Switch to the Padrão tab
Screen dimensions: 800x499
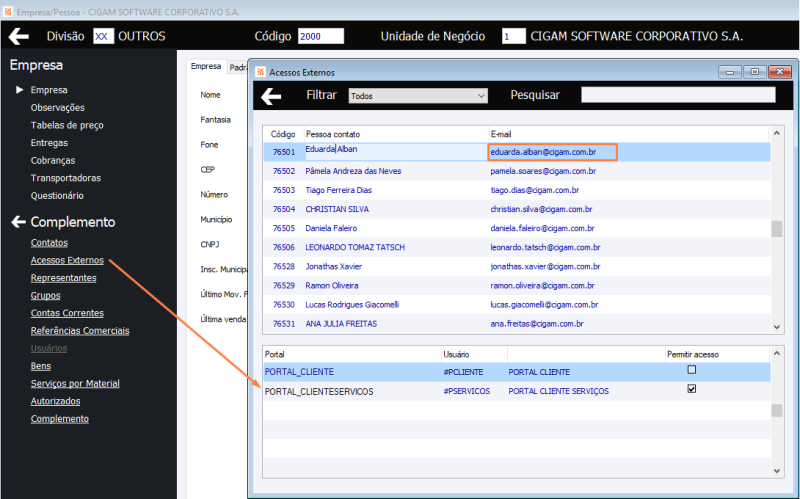click(237, 67)
